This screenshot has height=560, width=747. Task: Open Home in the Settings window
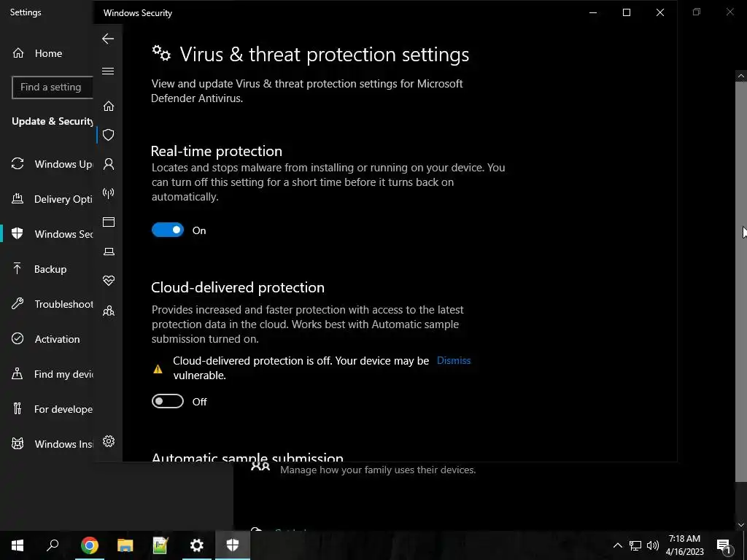[47, 53]
